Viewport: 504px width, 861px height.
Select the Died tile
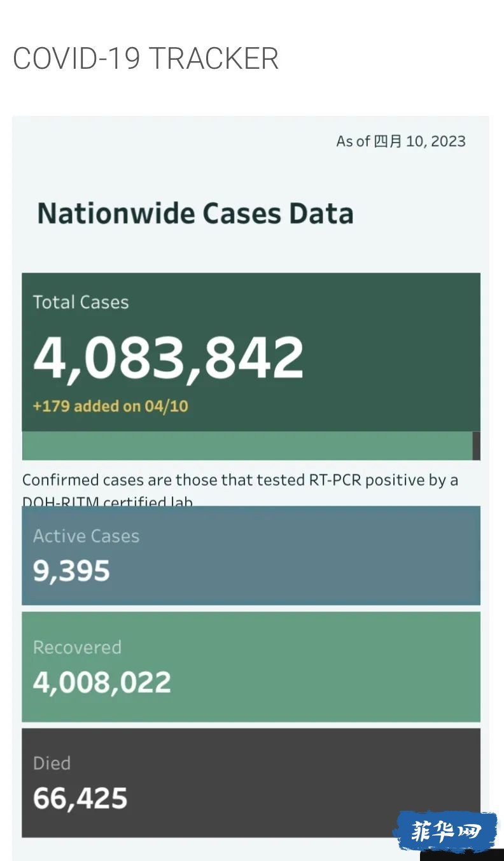(x=251, y=783)
